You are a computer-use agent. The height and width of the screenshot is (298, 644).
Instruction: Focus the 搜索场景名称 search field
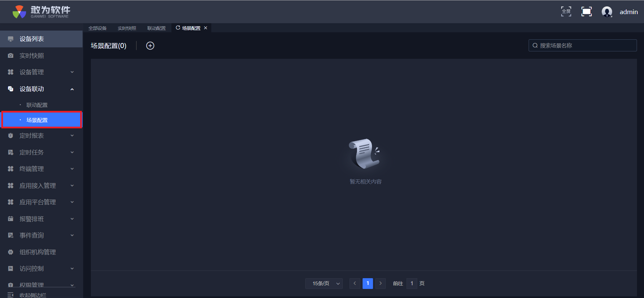[x=583, y=45]
